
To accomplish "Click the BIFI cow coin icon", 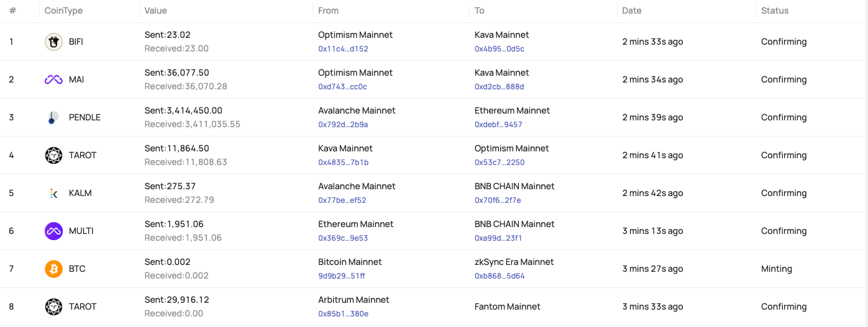I will [x=54, y=42].
